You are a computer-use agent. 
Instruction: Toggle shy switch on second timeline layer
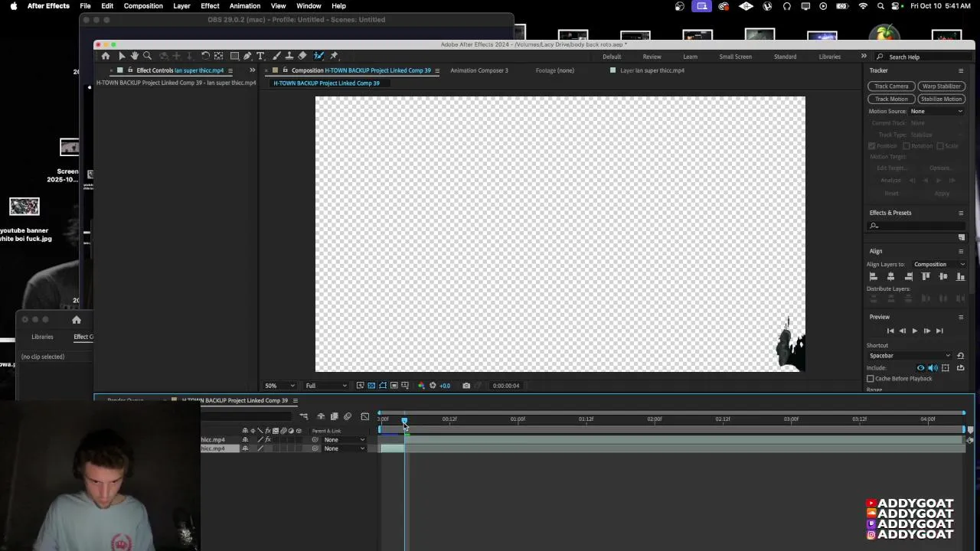(x=245, y=448)
